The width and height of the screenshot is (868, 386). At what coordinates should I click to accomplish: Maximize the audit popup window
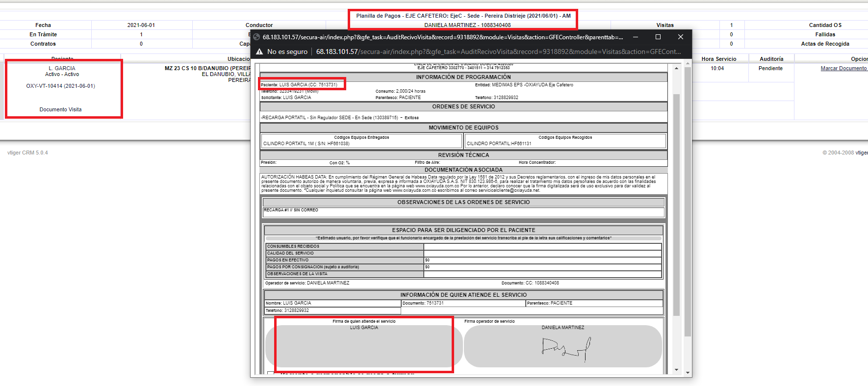pos(658,37)
